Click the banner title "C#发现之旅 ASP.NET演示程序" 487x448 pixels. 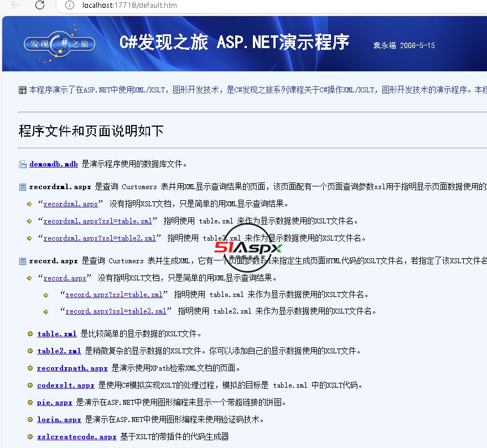click(235, 42)
